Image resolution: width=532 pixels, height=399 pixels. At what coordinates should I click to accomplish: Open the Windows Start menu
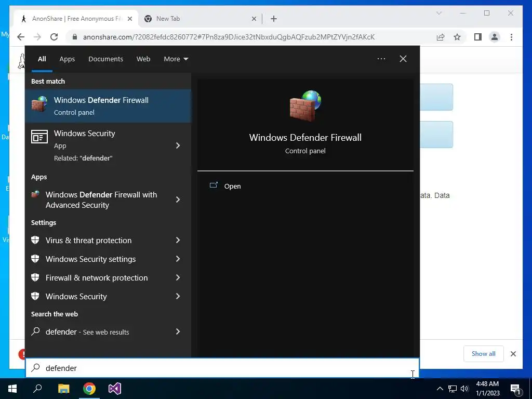[12, 389]
